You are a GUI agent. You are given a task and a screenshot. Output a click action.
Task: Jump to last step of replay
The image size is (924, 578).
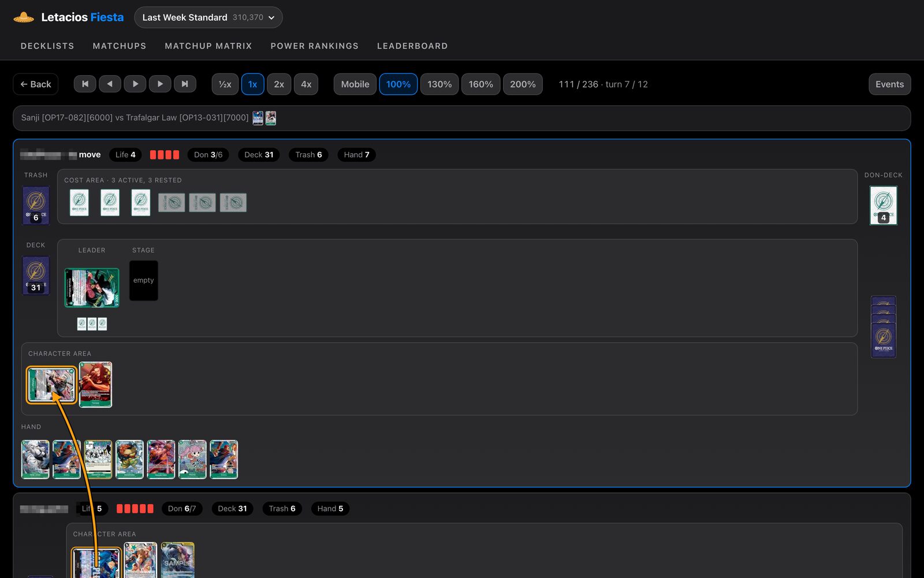pyautogui.click(x=185, y=84)
